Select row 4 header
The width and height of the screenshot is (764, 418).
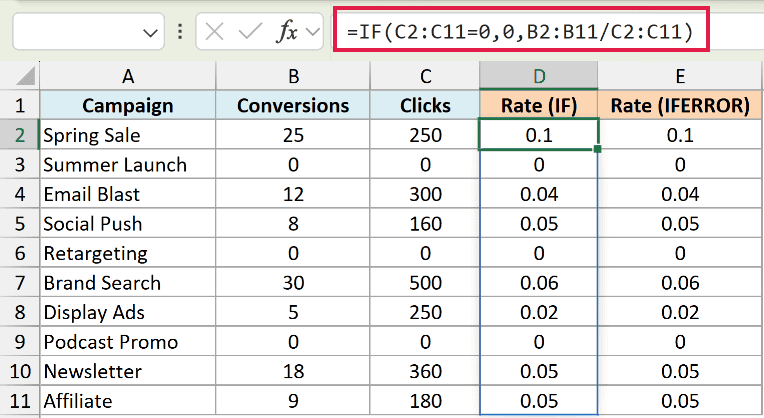click(x=19, y=194)
